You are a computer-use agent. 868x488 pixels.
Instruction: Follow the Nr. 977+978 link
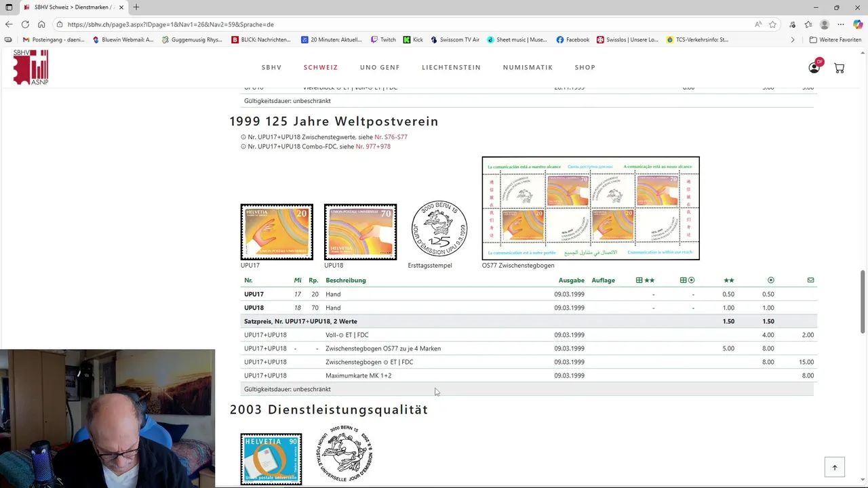coord(373,146)
